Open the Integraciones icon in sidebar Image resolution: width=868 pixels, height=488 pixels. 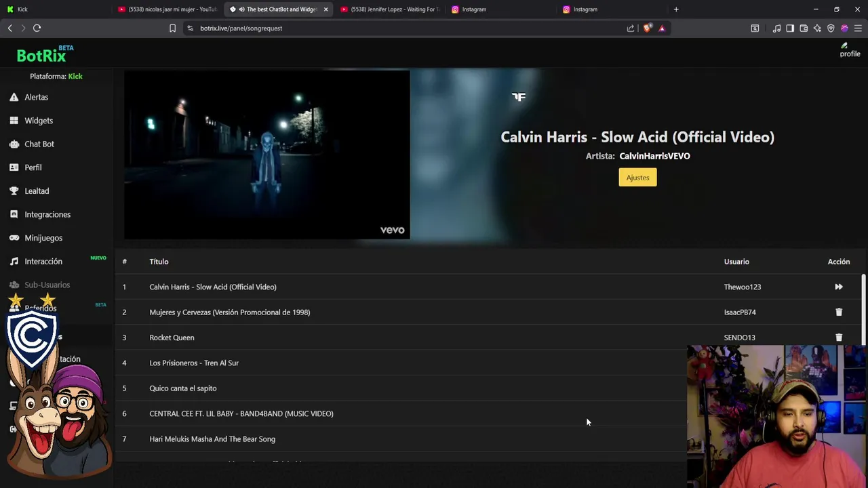coord(14,214)
